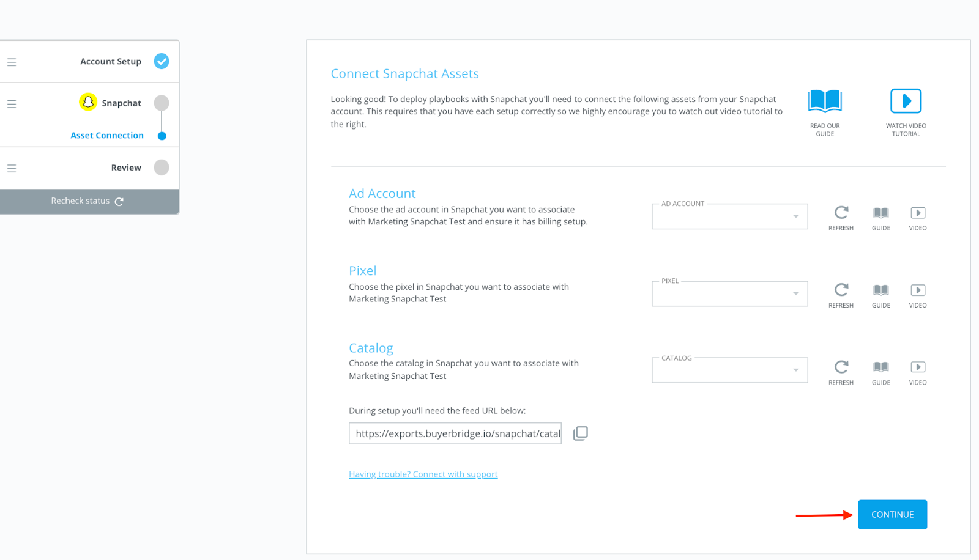Click the Continue button
Image resolution: width=979 pixels, height=560 pixels.
coord(892,515)
